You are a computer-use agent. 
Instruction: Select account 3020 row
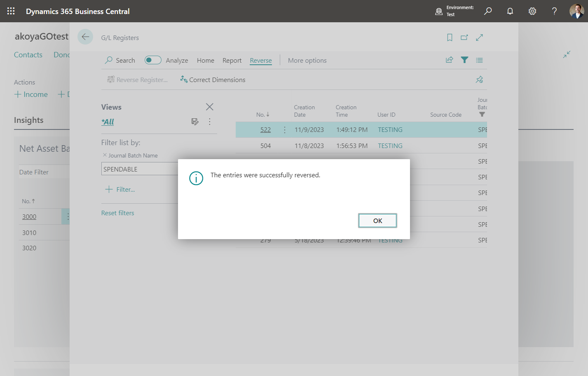pyautogui.click(x=29, y=248)
